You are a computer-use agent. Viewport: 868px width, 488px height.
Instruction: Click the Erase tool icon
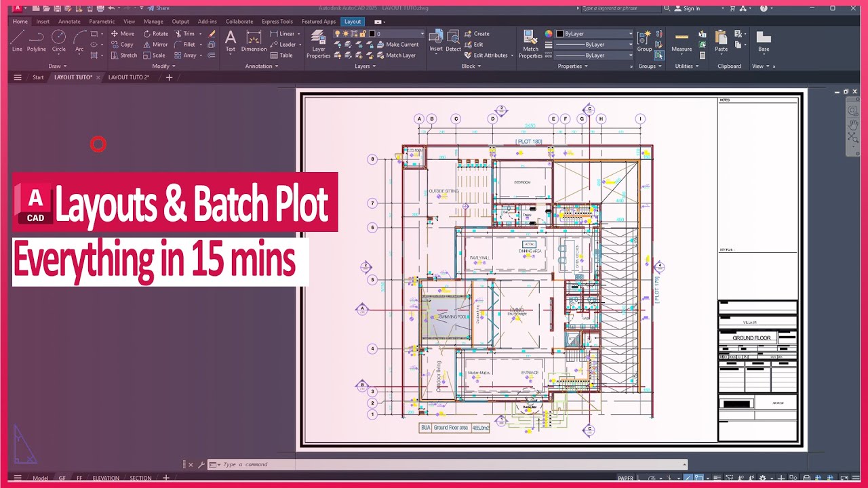[x=212, y=33]
